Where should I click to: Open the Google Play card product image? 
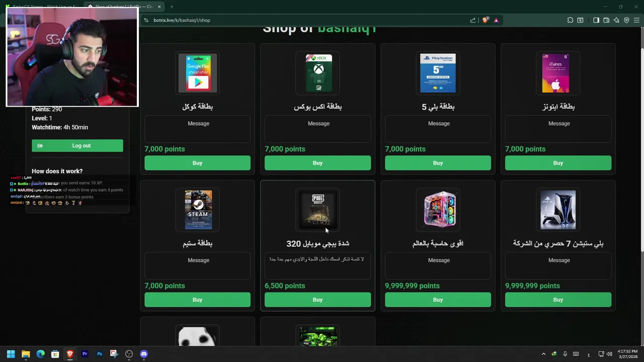(x=198, y=73)
